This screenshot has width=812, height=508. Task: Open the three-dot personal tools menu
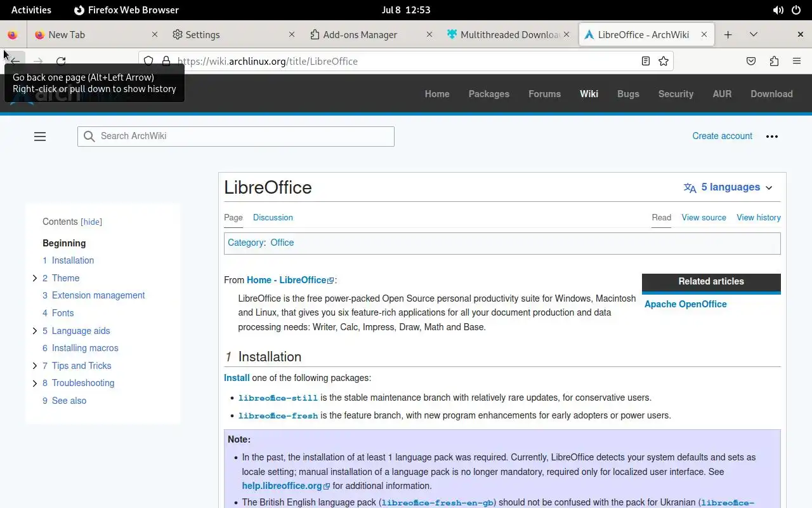(772, 136)
